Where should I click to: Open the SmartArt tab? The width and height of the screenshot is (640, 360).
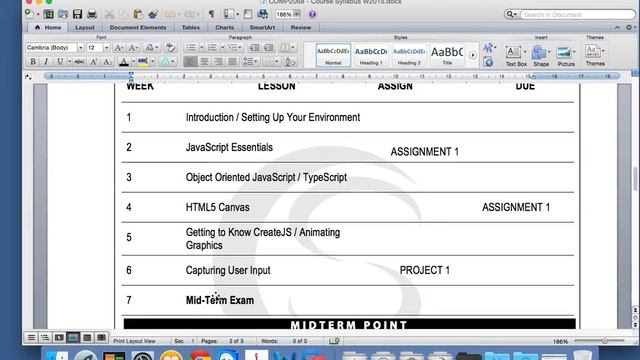[262, 27]
